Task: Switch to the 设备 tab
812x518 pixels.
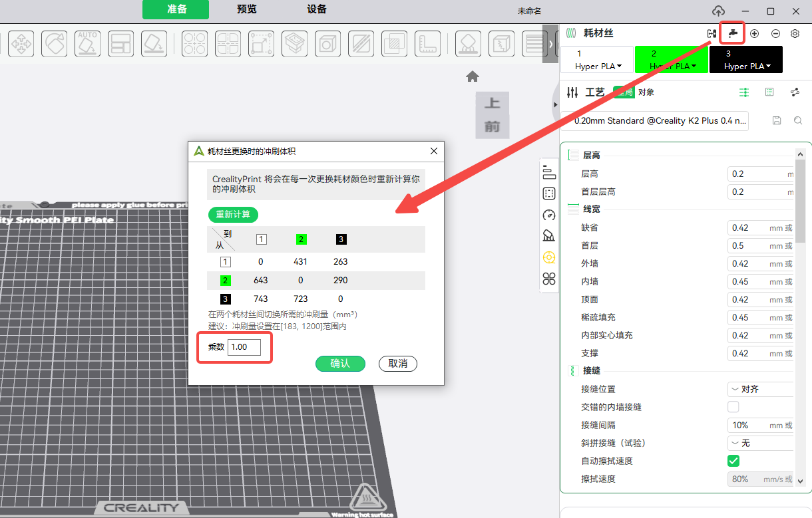Action: (x=317, y=9)
